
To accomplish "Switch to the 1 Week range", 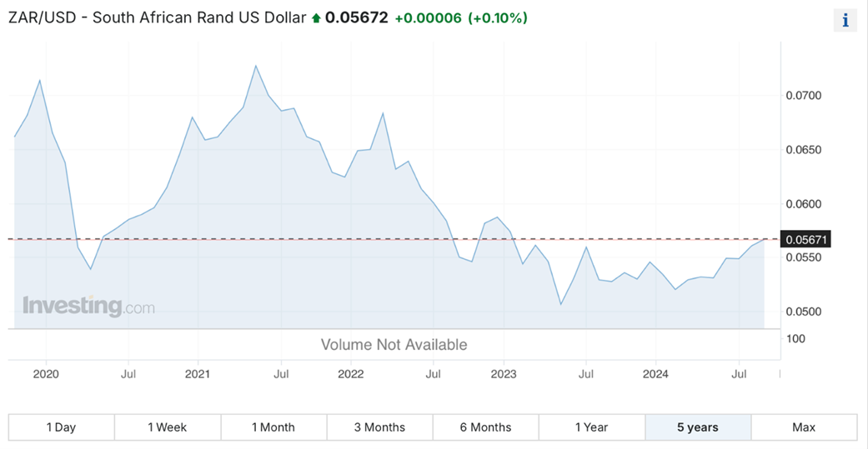I will tap(167, 427).
